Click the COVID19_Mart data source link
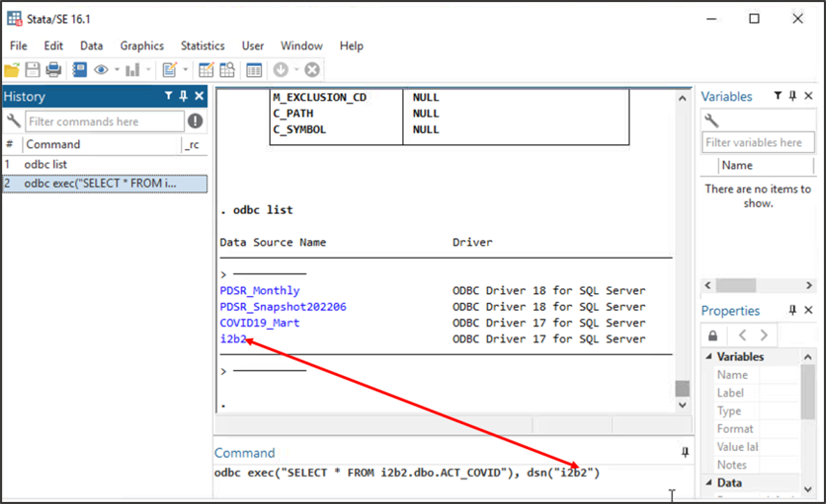Screen dimensions: 826x504 (x=260, y=322)
